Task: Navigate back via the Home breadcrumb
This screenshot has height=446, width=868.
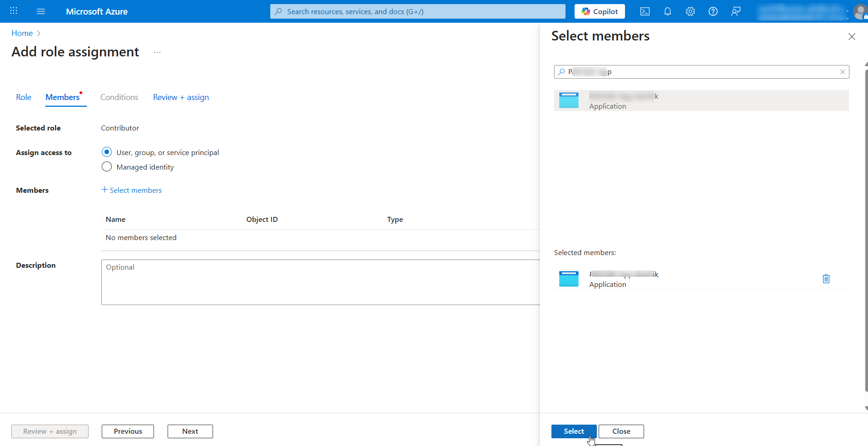Action: (x=22, y=33)
